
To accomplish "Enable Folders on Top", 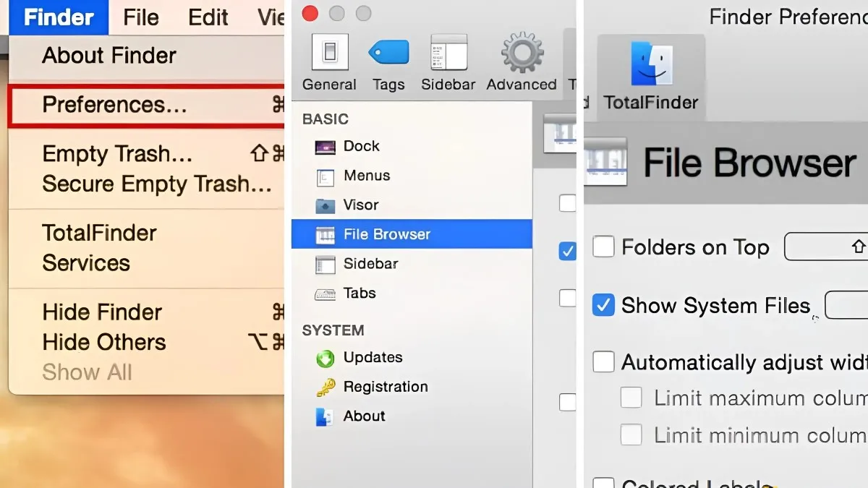I will coord(603,247).
